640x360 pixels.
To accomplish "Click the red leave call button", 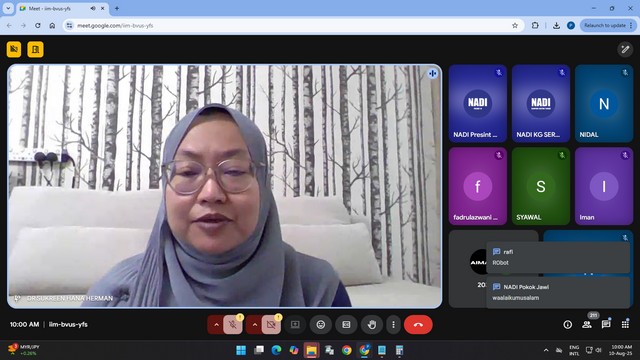I will [418, 324].
